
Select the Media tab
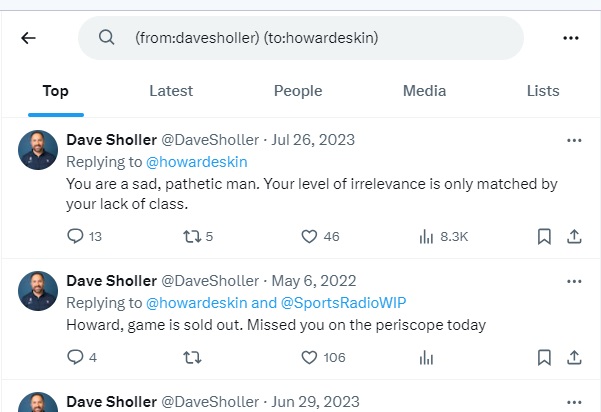coord(424,91)
